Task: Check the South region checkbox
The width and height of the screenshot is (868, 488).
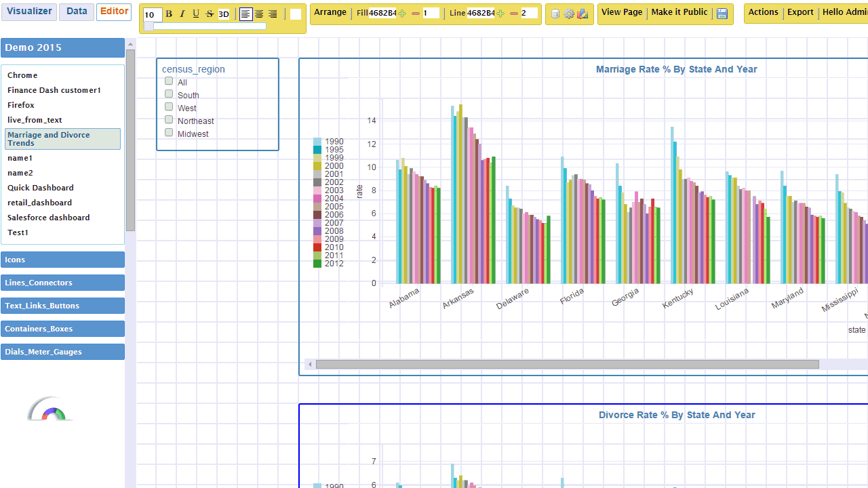Action: pos(168,94)
